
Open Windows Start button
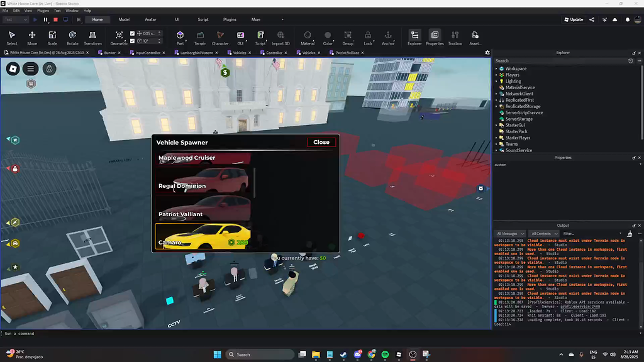click(x=217, y=354)
